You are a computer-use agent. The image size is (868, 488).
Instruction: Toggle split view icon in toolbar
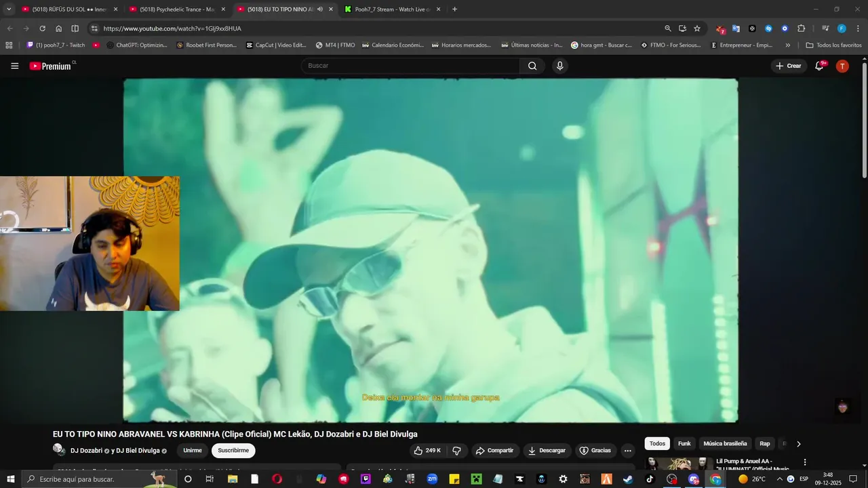pyautogui.click(x=75, y=28)
